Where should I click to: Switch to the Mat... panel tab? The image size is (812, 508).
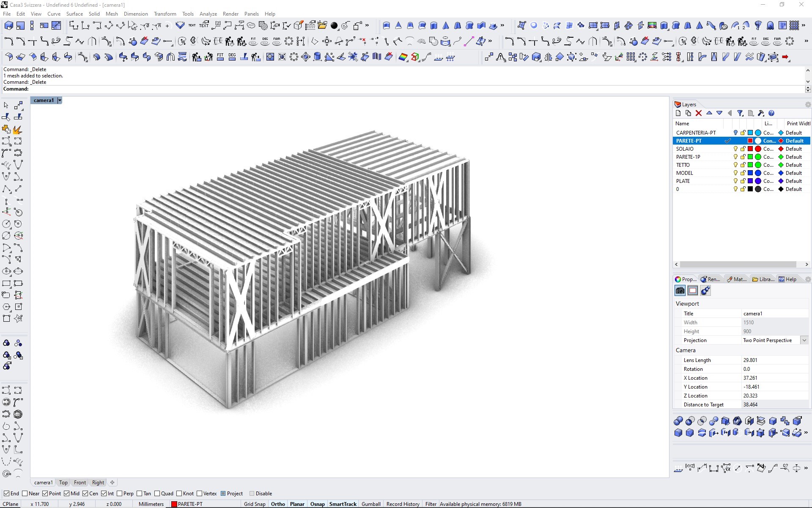tap(737, 279)
